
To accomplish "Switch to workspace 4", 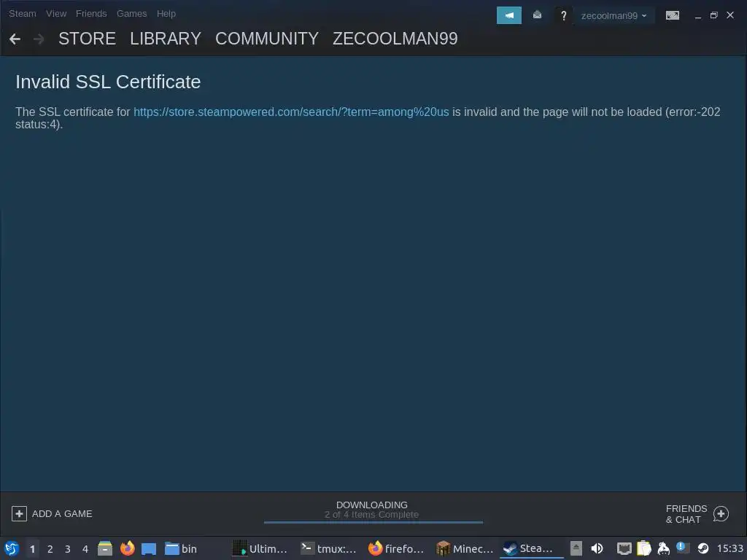I will pyautogui.click(x=85, y=549).
